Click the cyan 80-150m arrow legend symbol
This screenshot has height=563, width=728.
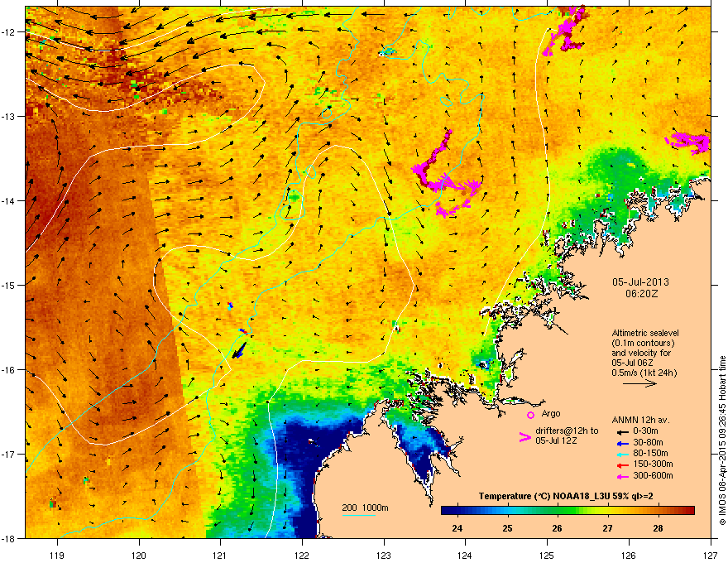click(621, 454)
